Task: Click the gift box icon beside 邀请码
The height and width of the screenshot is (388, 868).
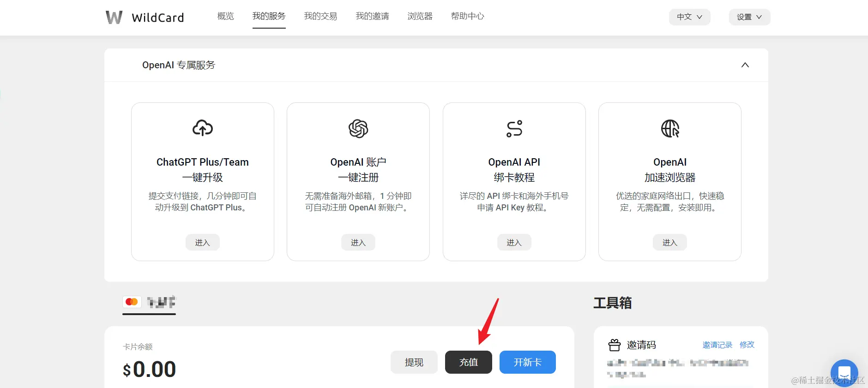Action: [615, 345]
